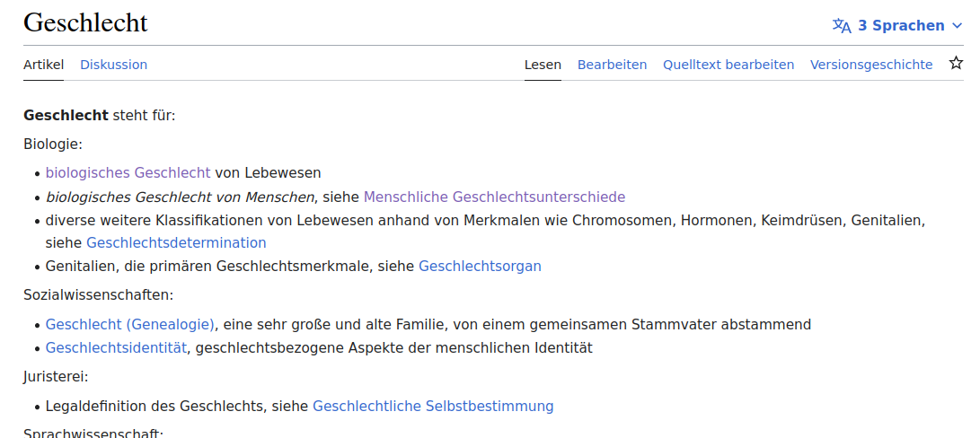This screenshot has height=438, width=980.
Task: Click the Sozialwissenschaften section label
Action: 98,293
